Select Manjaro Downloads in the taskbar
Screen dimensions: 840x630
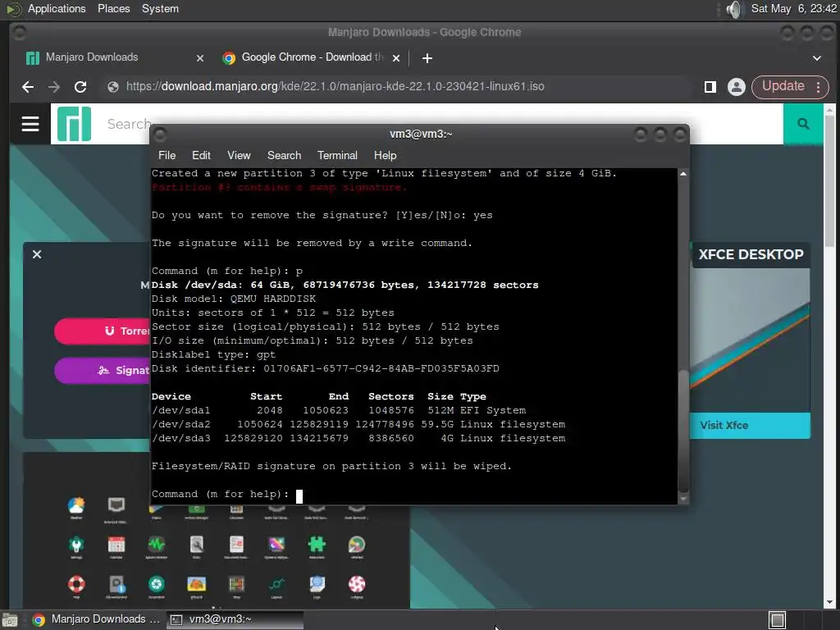97,620
